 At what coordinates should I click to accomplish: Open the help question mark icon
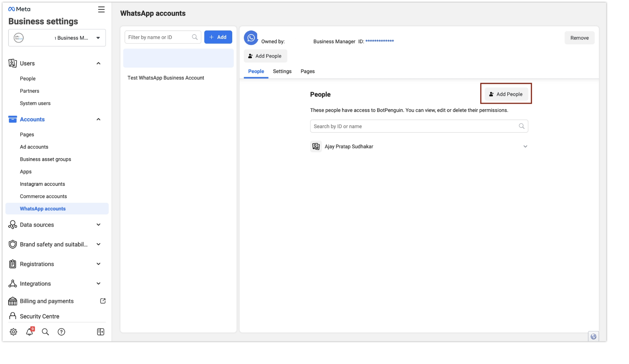tap(61, 332)
